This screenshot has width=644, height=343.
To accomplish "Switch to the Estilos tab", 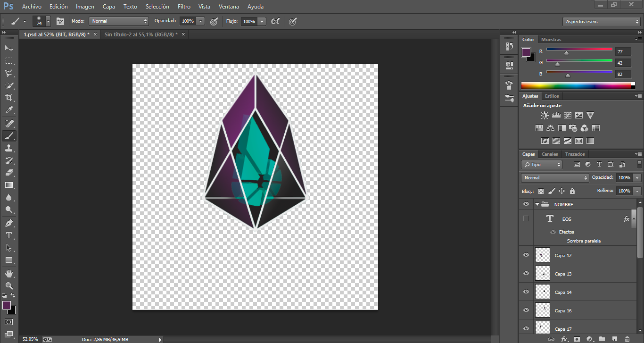I will click(552, 96).
